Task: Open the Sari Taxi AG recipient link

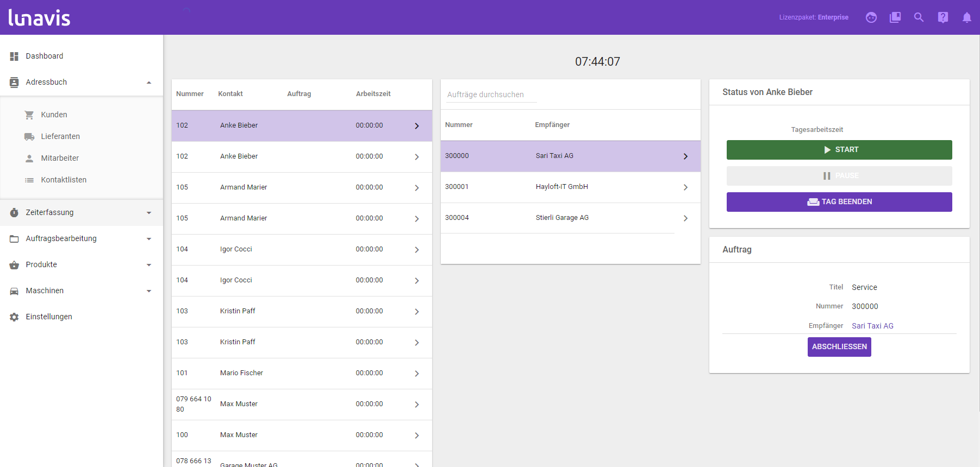Action: [872, 326]
